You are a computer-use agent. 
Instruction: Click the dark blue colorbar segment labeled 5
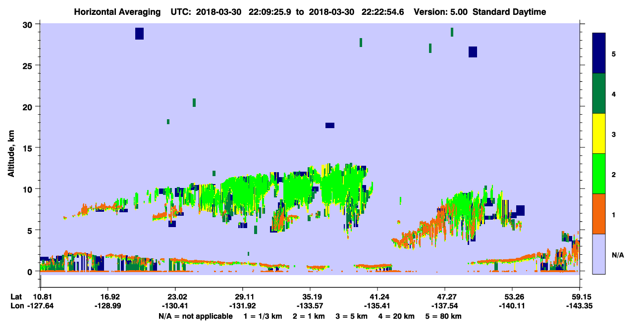tap(599, 53)
